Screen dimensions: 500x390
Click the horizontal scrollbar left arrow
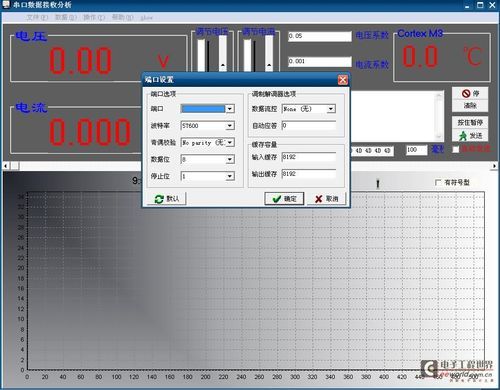(6, 166)
